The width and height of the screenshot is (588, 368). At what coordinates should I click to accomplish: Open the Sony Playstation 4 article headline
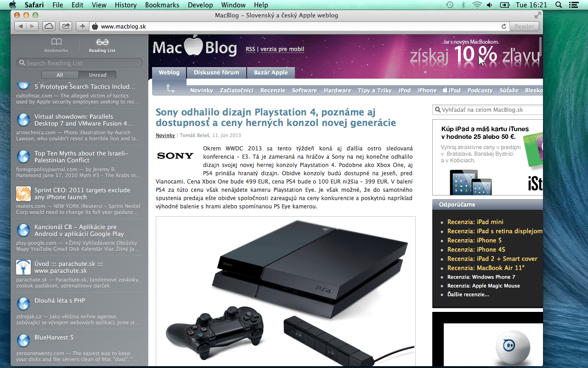coord(276,117)
